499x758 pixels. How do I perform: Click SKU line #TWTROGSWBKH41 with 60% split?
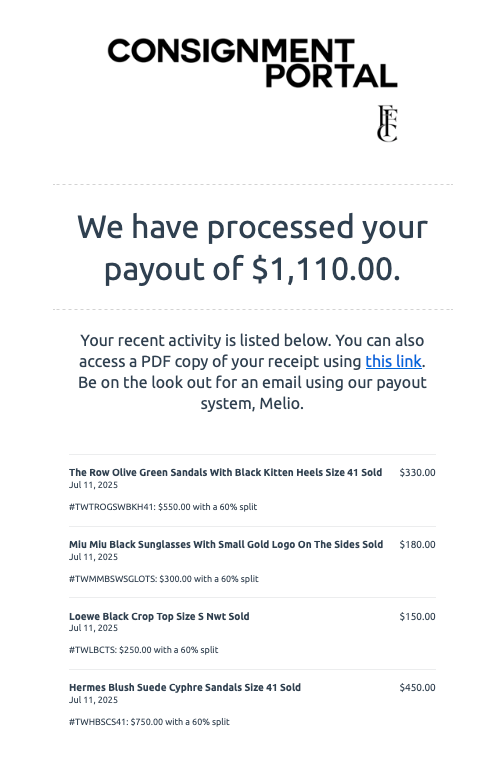tap(163, 507)
